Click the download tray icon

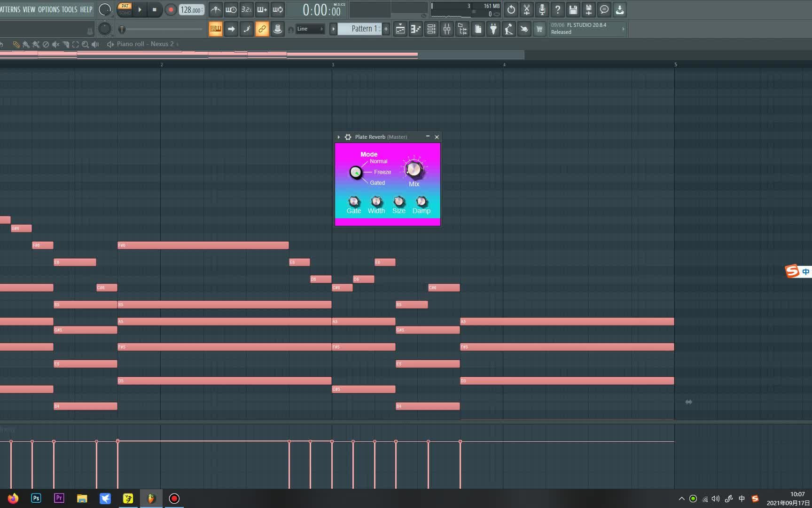620,9
